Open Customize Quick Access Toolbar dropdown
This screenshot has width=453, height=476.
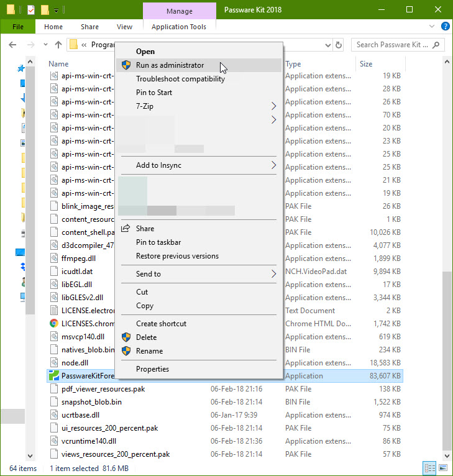(x=56, y=11)
